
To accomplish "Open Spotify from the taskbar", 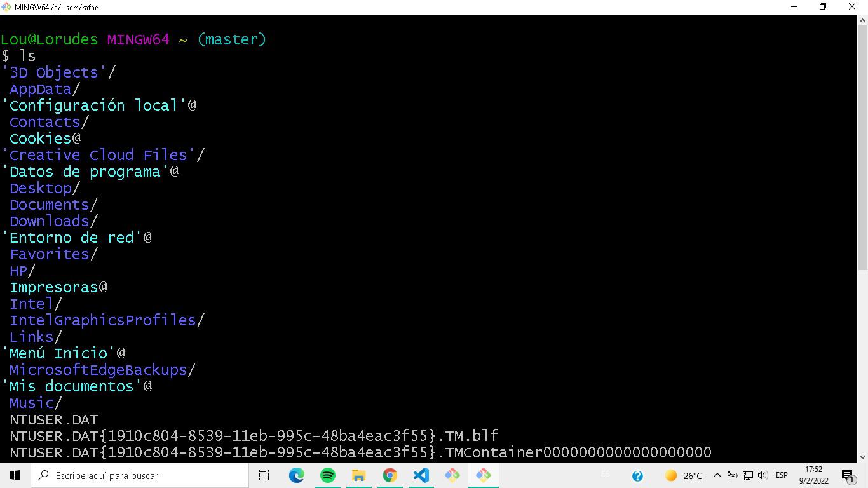I will 327,475.
